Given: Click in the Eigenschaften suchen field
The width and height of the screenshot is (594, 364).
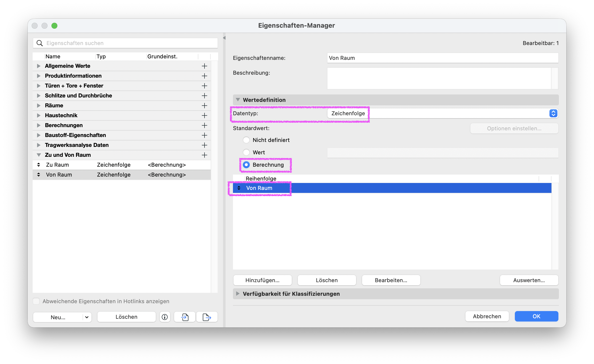Looking at the screenshot, I should (125, 43).
